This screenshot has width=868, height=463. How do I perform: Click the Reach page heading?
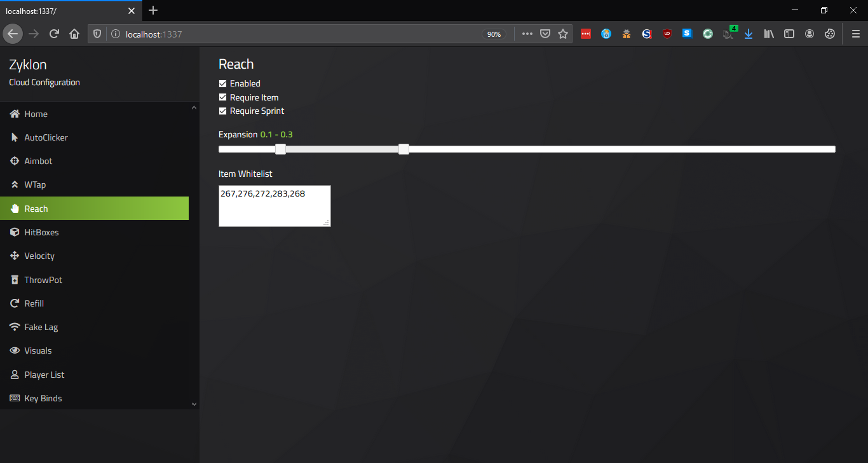point(236,64)
